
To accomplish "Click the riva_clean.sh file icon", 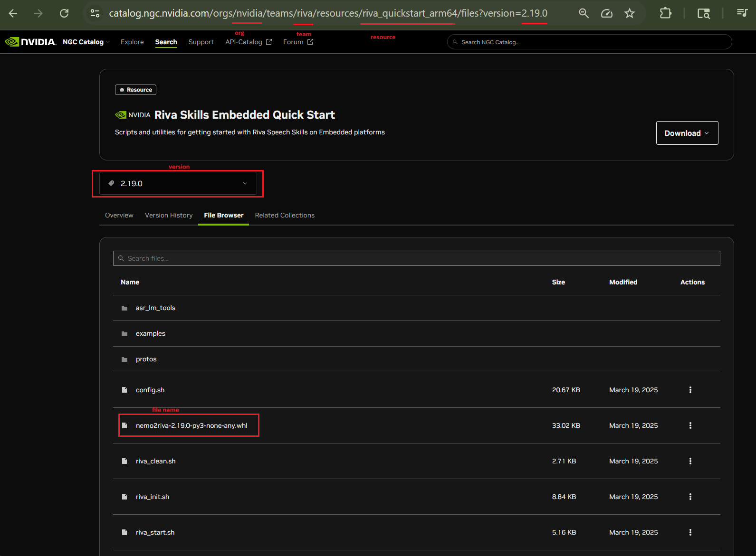I will [x=124, y=461].
